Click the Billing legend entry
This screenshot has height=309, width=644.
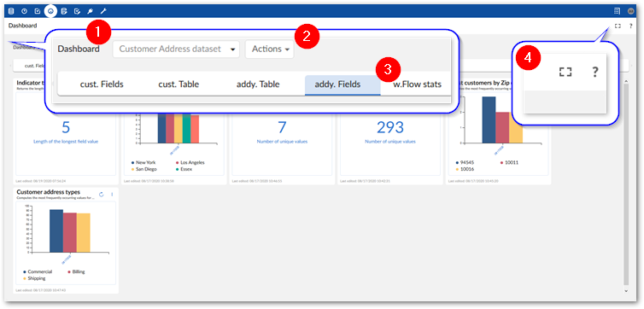[76, 271]
